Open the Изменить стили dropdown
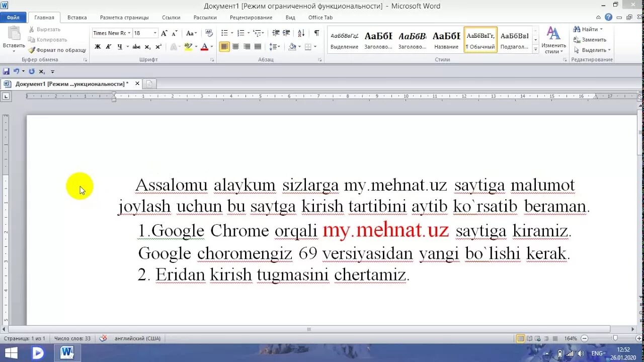644x362 pixels. click(x=553, y=40)
